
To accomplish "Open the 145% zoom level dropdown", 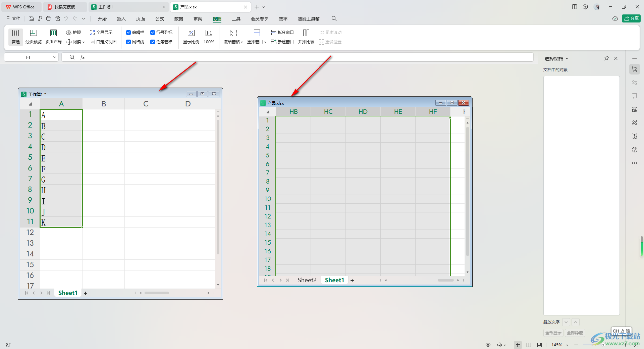I will pos(567,345).
